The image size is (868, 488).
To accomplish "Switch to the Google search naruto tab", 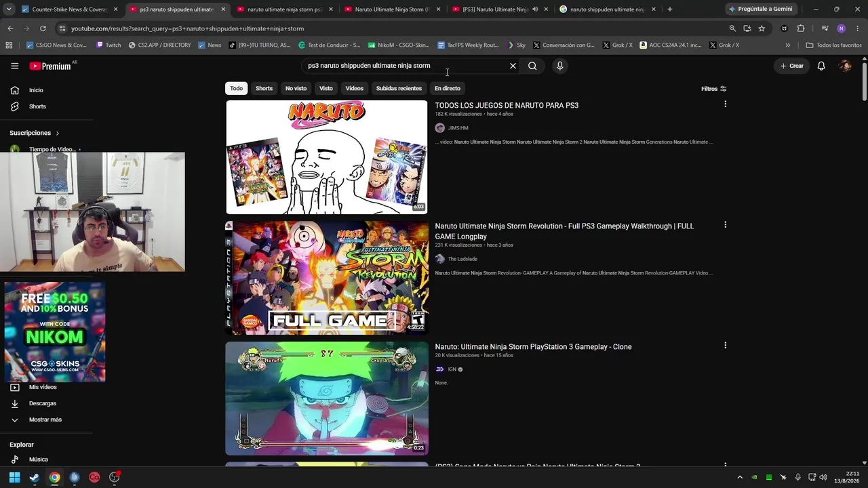I will click(x=607, y=9).
